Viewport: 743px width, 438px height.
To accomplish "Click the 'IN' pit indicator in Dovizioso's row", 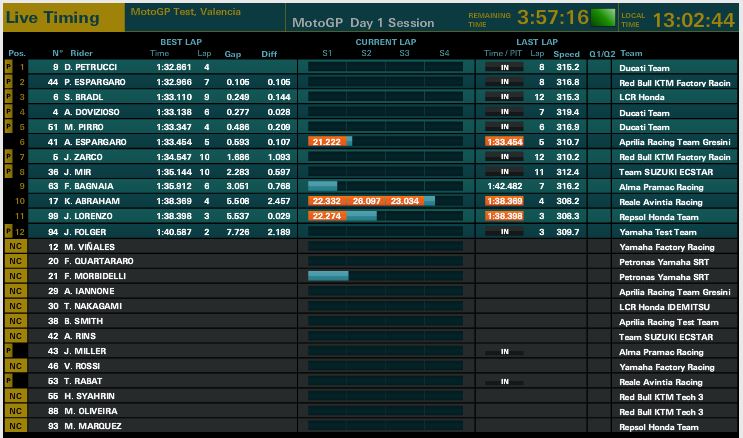I will pos(504,112).
